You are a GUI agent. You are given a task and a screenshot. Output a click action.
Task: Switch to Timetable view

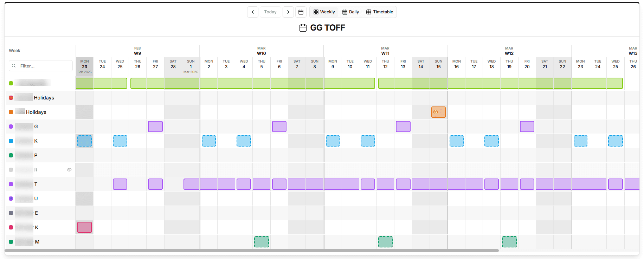pos(380,12)
